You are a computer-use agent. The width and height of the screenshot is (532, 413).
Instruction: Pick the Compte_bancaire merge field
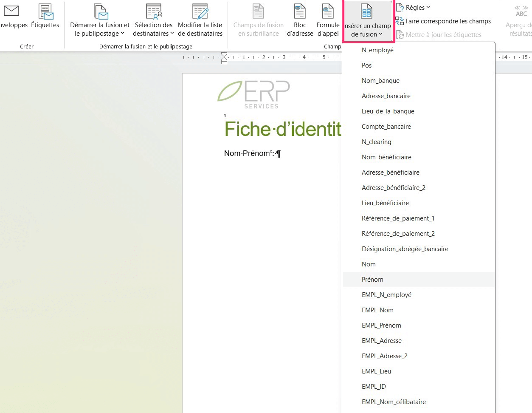[386, 127]
